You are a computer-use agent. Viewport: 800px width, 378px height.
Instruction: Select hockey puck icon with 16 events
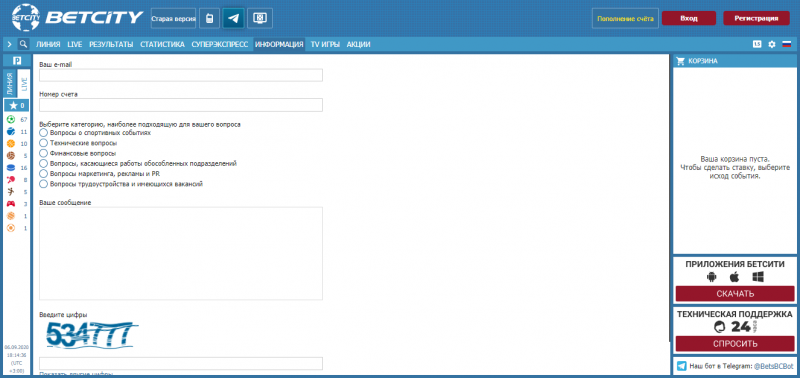coord(11,168)
